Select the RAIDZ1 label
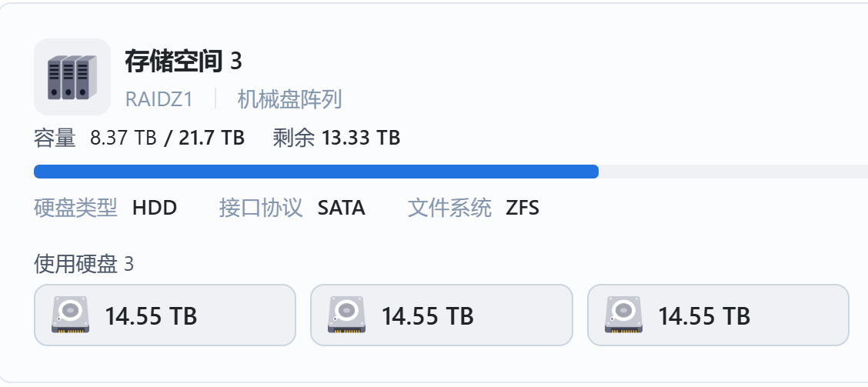 pos(159,99)
